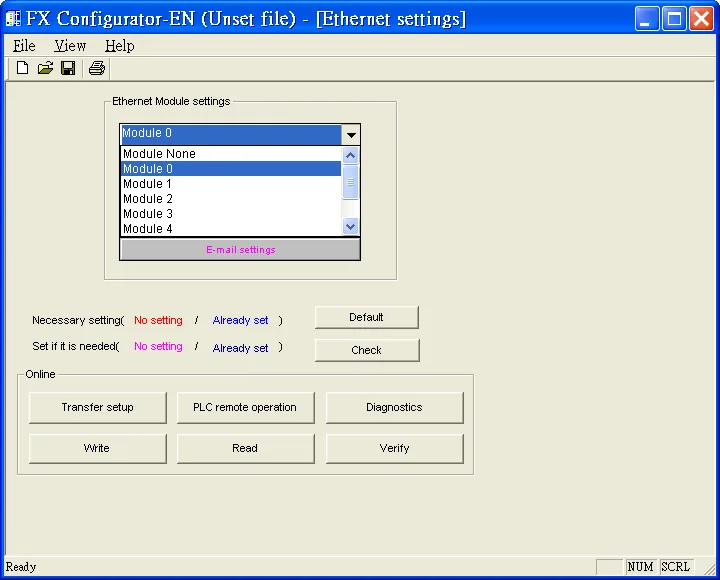Click the module list scrollbar thumb
This screenshot has height=580, width=720.
(350, 182)
